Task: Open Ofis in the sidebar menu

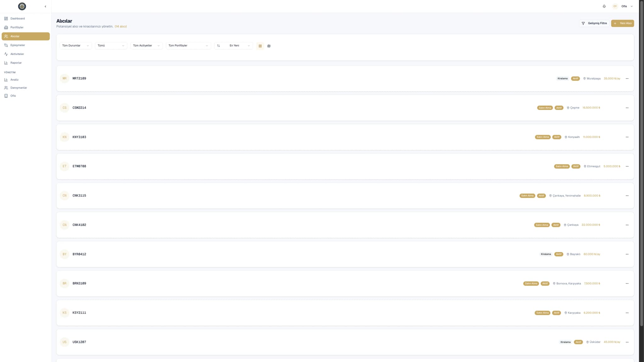Action: coord(25,96)
